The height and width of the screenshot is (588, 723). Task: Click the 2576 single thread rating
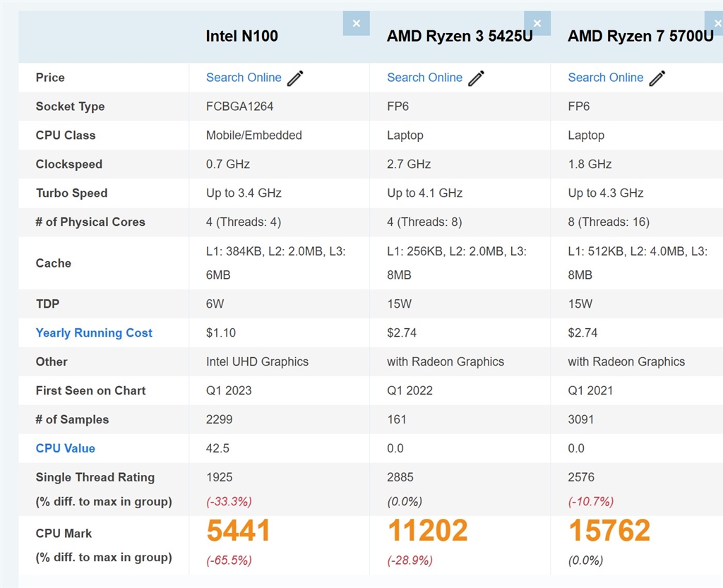581,477
